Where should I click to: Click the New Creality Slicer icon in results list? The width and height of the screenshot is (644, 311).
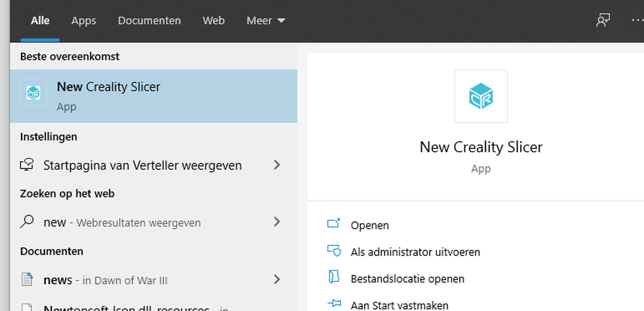point(33,93)
